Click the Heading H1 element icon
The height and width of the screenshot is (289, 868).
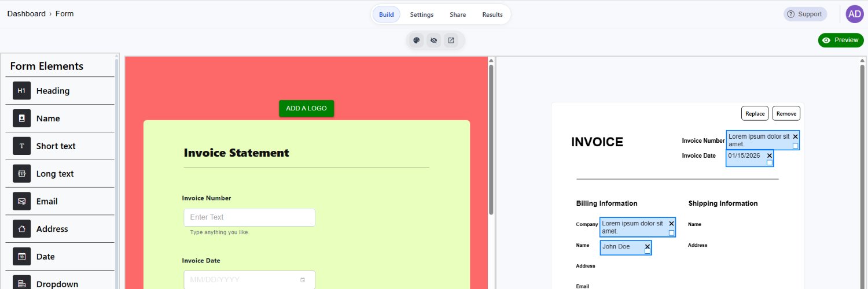click(x=21, y=91)
